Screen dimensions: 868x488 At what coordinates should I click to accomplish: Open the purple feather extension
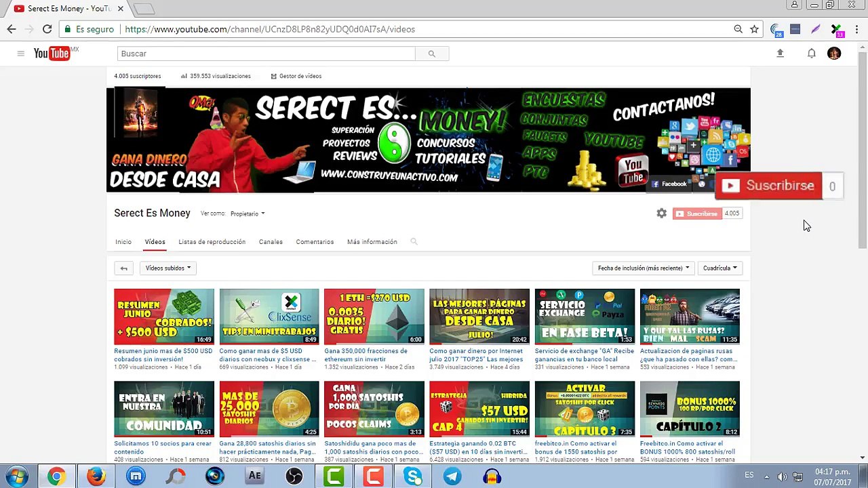tap(816, 29)
